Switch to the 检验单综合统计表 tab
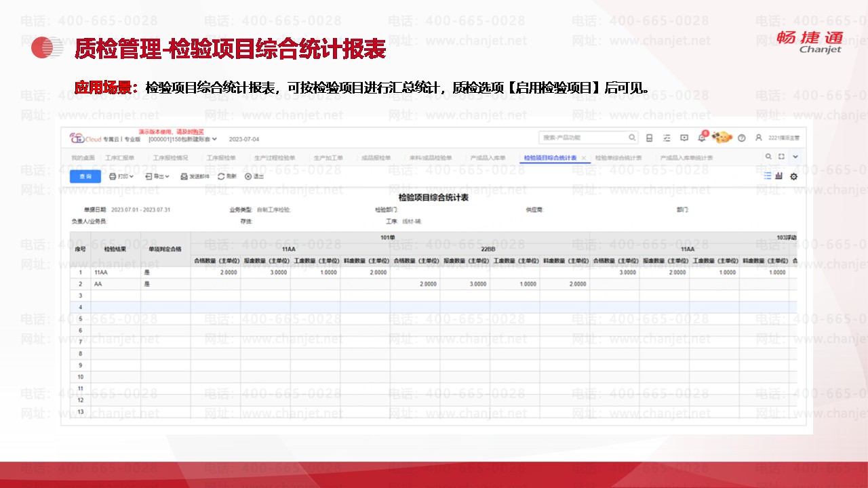Viewport: 868px width, 488px height. (x=618, y=158)
